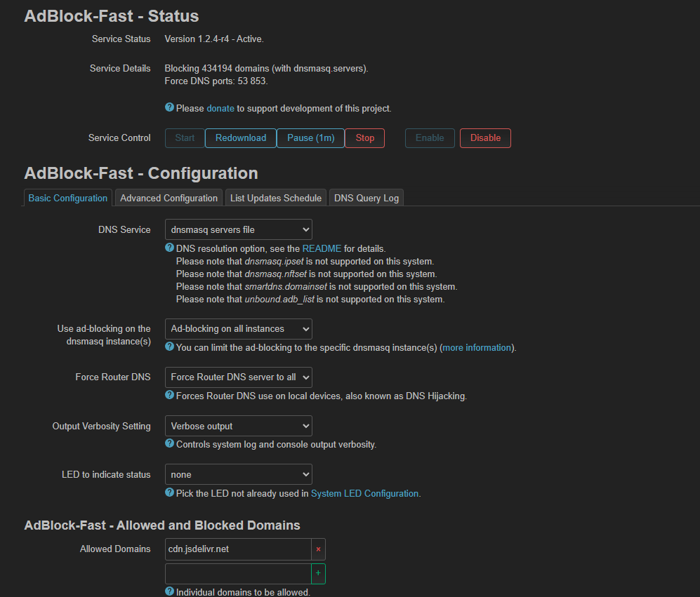The height and width of the screenshot is (597, 700).
Task: Remove cdn.jsdelivr.net from Allowed Domains
Action: click(318, 549)
